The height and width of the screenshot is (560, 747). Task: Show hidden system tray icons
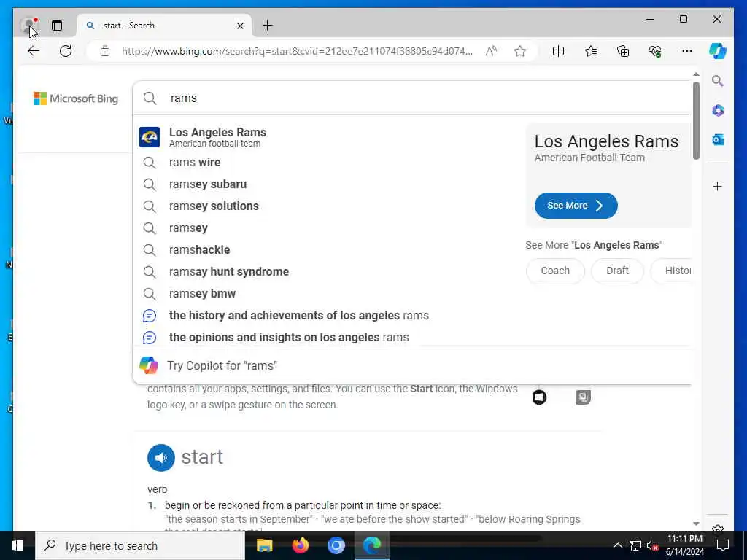(617, 545)
